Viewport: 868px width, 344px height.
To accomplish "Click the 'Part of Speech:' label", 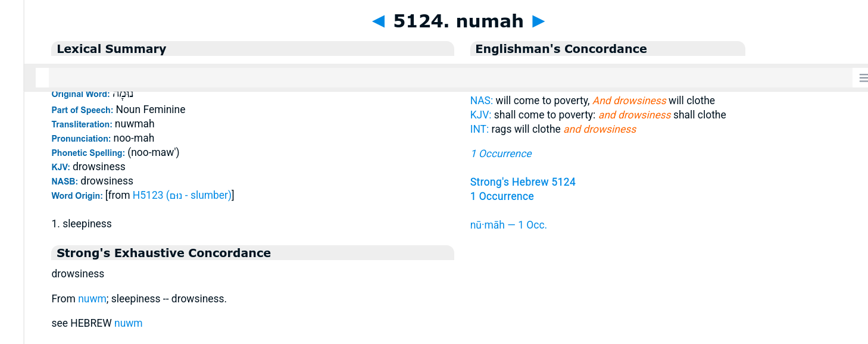I will (x=82, y=110).
